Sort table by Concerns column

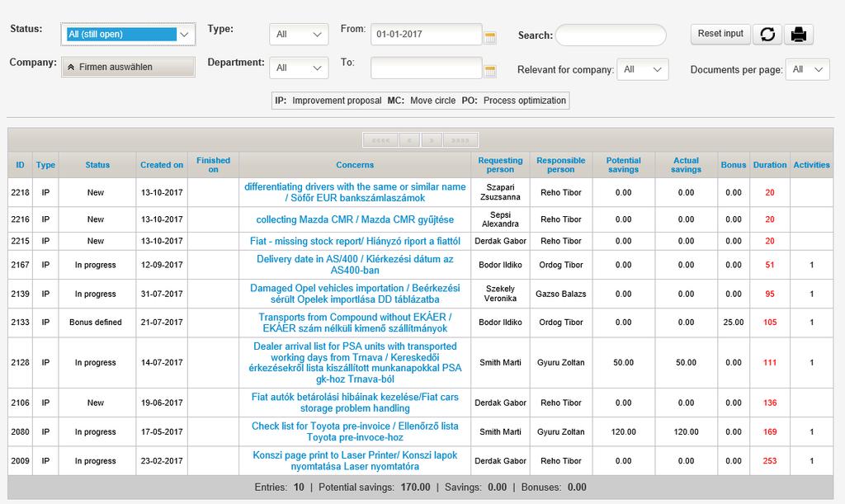tap(355, 165)
